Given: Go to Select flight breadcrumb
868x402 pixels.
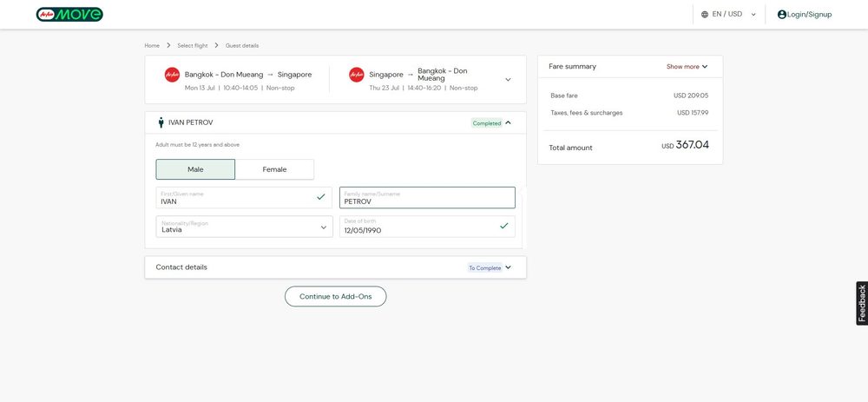Looking at the screenshot, I should pyautogui.click(x=192, y=45).
